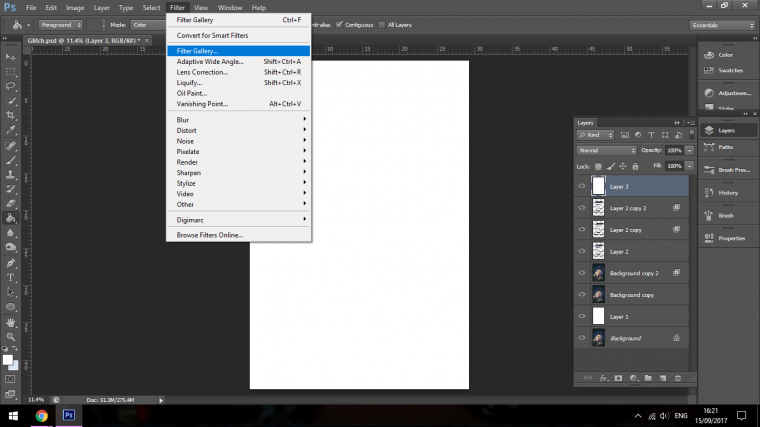
Task: Toggle the Contiguous checkbox
Action: point(339,25)
